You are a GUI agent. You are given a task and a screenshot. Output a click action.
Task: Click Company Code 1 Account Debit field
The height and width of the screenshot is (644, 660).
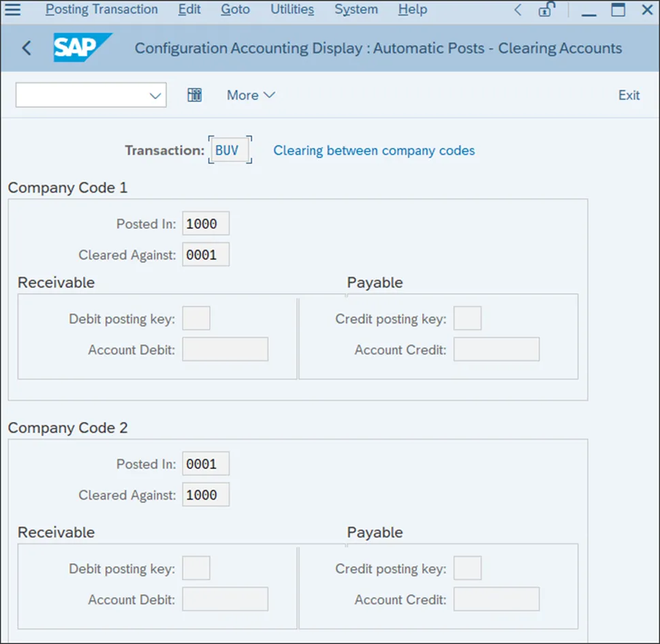tap(225, 350)
